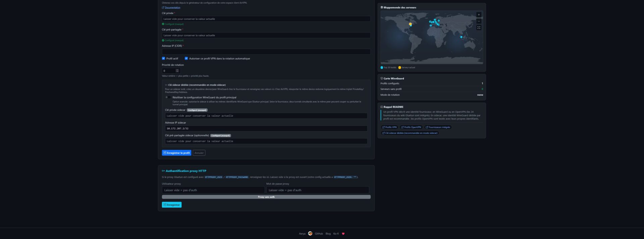This screenshot has height=239, width=644.
Task: Zoom in on the server world map
Action: (479, 15)
